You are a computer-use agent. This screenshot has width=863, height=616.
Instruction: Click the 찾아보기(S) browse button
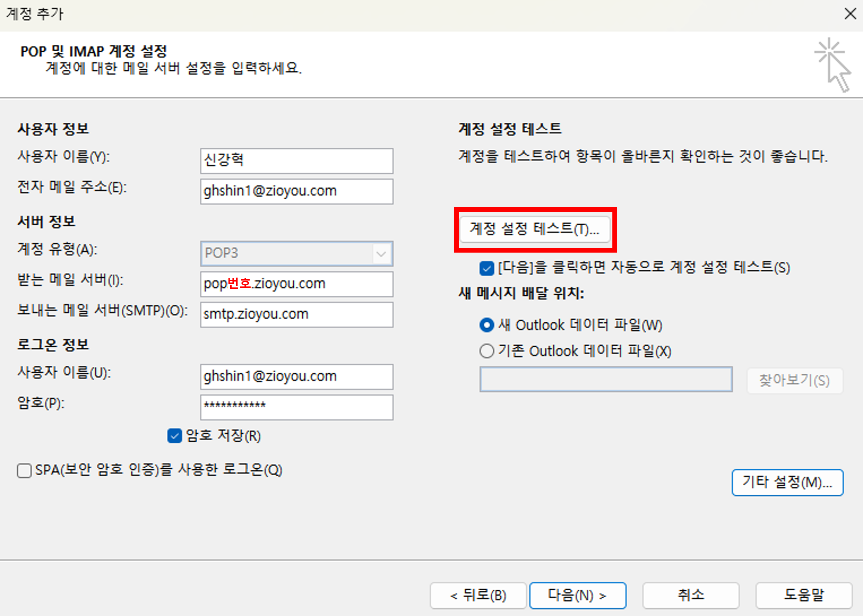point(795,381)
